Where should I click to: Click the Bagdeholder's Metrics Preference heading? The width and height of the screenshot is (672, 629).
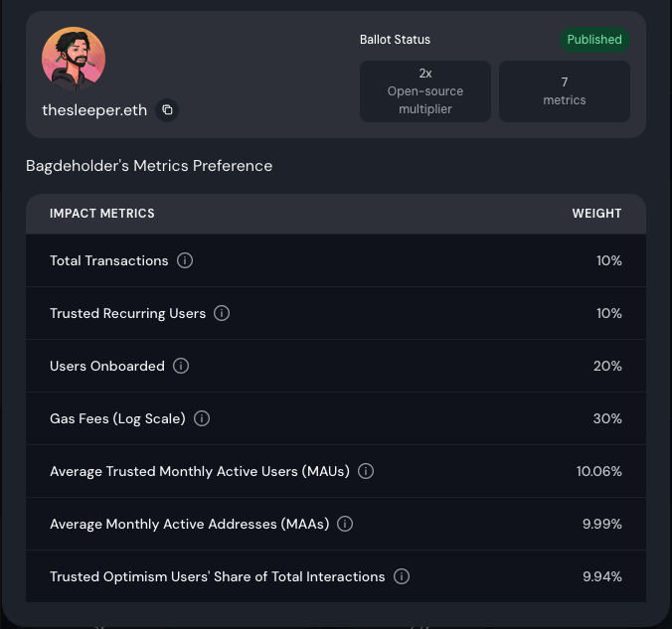click(x=149, y=166)
